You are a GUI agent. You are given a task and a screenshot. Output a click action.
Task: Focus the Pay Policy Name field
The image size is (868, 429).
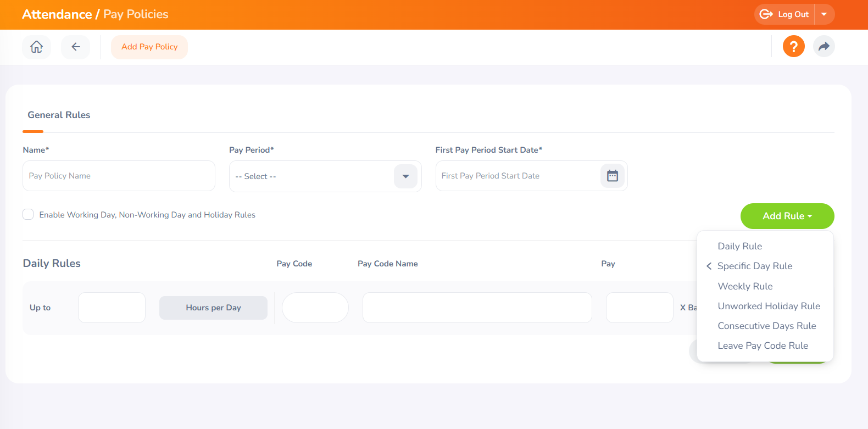[x=119, y=176]
